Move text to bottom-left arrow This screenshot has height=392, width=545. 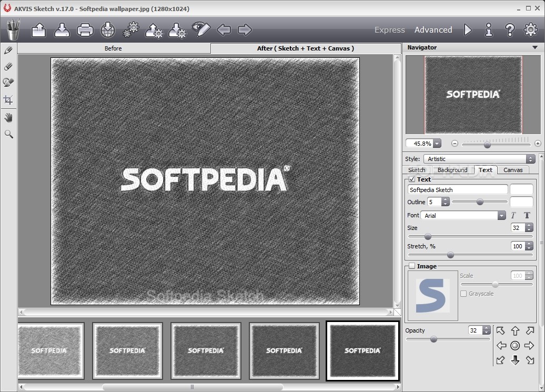(x=500, y=360)
